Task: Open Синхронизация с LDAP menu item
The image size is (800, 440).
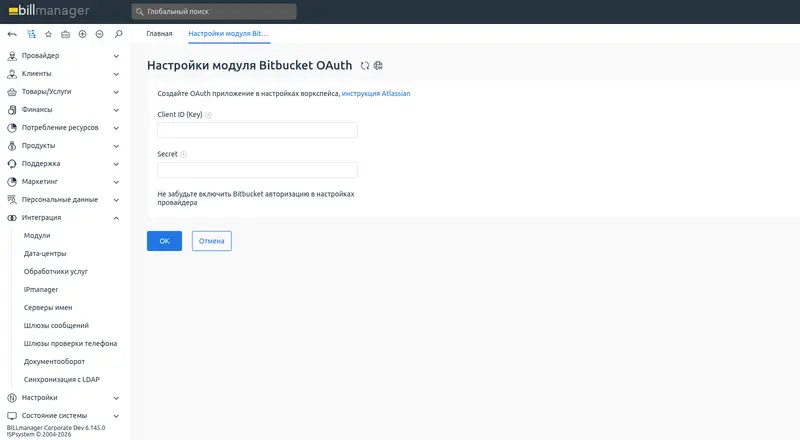Action: pyautogui.click(x=62, y=380)
